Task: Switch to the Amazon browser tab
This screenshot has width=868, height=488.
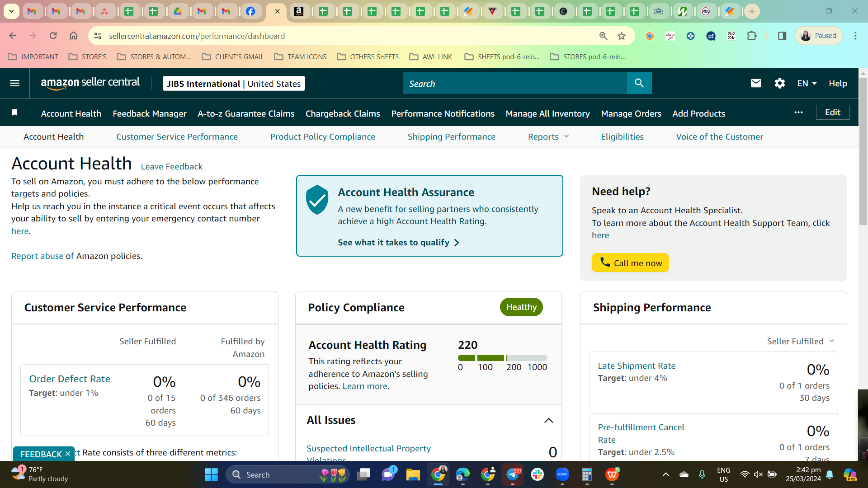Action: pyautogui.click(x=299, y=11)
